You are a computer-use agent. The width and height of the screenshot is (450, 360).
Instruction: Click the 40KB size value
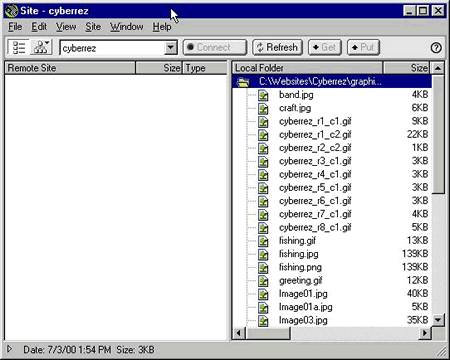[x=417, y=294]
